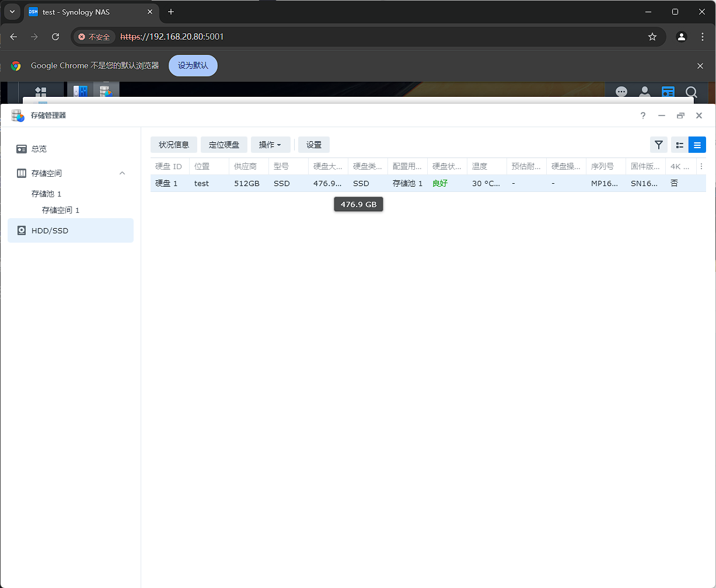Click the 状况信息 button
The height and width of the screenshot is (588, 716).
[x=174, y=145]
